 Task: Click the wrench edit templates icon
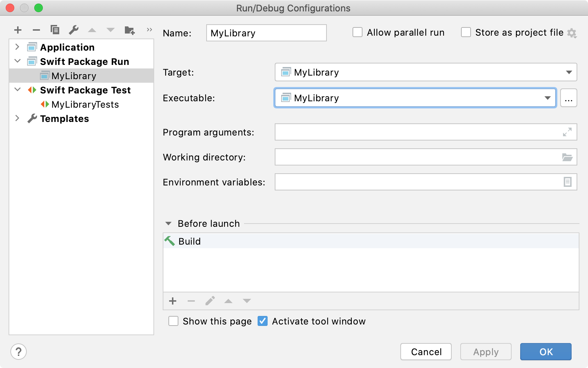(73, 30)
